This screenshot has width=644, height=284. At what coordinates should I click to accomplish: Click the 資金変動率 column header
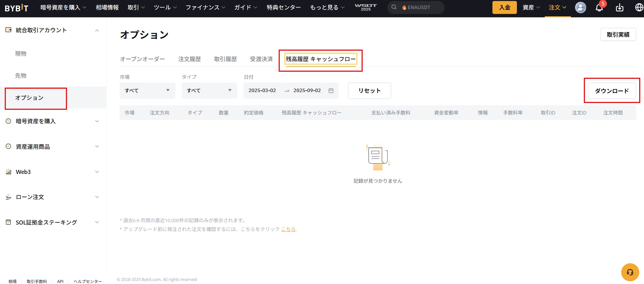pos(446,113)
